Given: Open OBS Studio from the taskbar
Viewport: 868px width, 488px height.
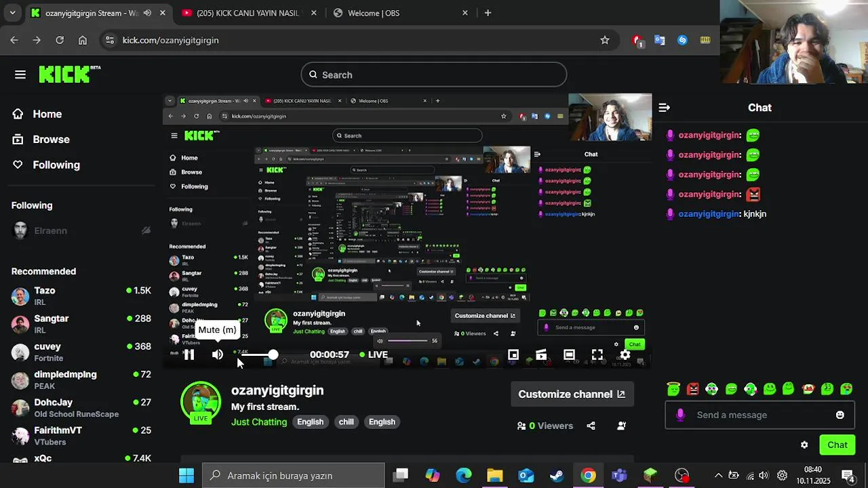Looking at the screenshot, I should [682, 476].
